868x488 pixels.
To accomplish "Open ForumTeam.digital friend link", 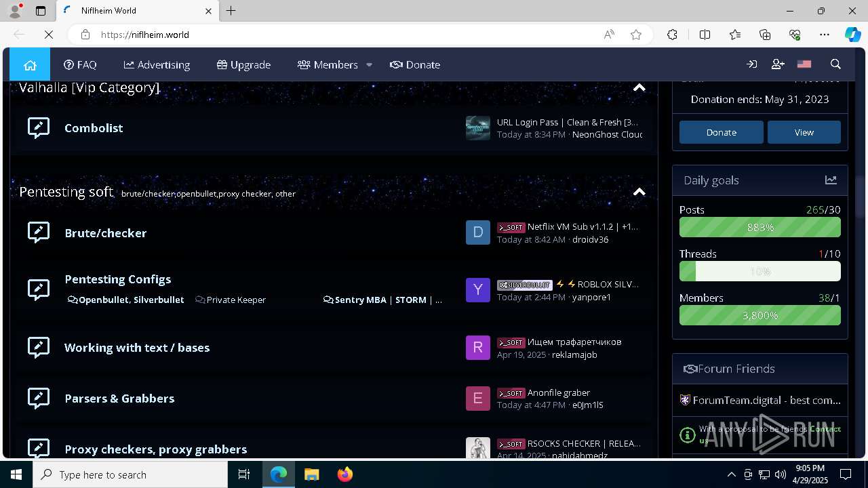I will (766, 400).
